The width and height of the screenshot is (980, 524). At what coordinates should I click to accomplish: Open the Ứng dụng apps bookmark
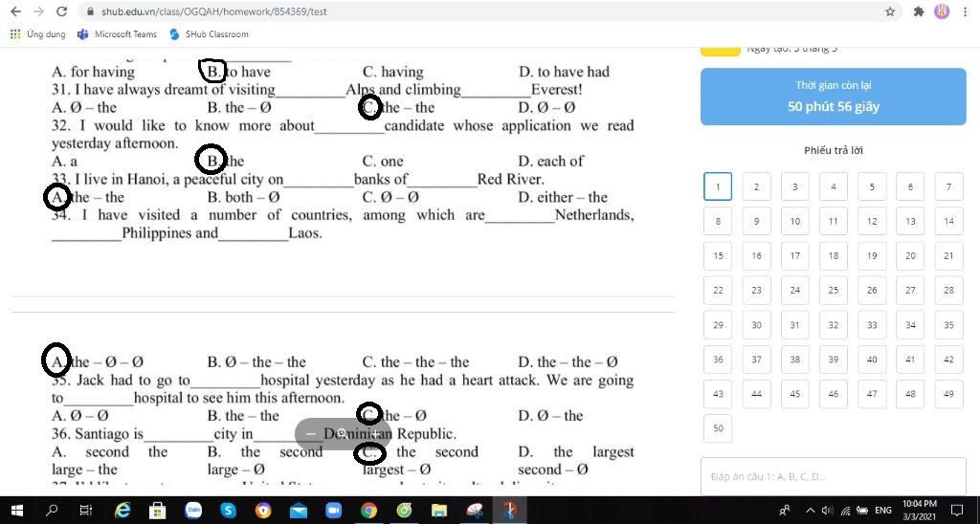38,34
